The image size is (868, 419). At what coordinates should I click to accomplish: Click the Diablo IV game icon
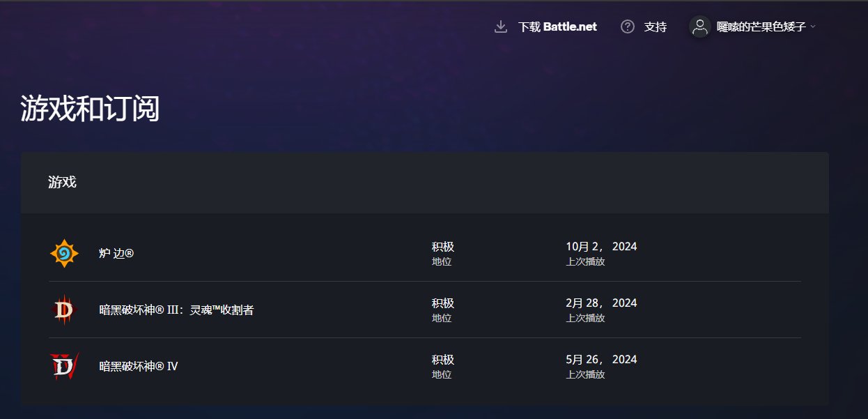pyautogui.click(x=64, y=366)
